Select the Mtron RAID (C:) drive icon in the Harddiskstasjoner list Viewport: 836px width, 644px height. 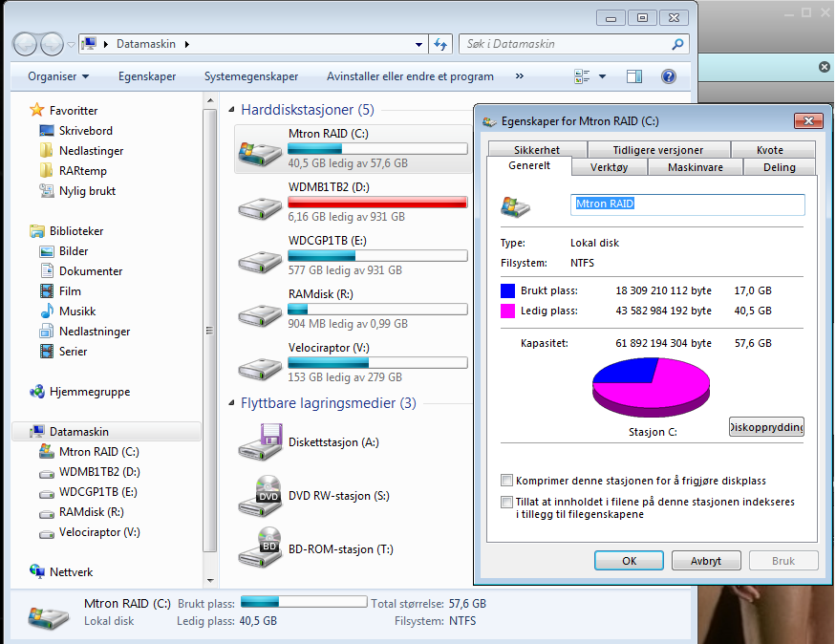click(x=260, y=154)
